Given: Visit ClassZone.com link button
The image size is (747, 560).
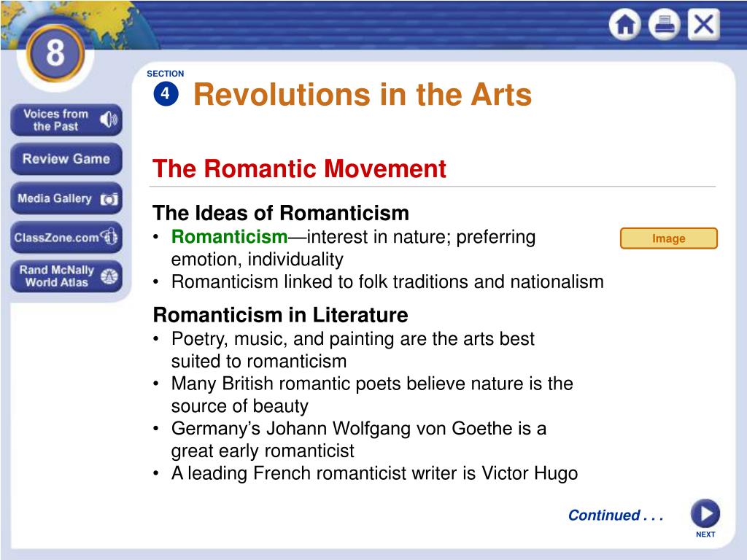Looking at the screenshot, I should (66, 237).
